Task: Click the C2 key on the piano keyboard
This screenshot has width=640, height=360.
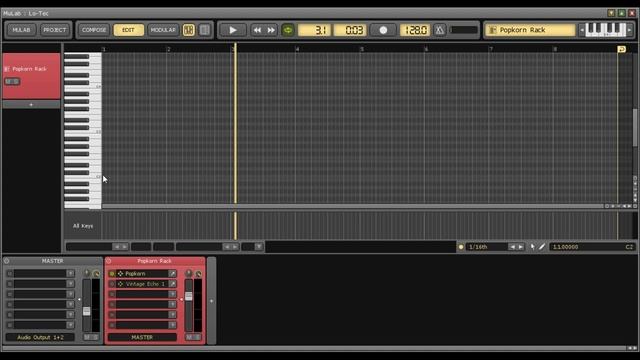Action: click(83, 177)
